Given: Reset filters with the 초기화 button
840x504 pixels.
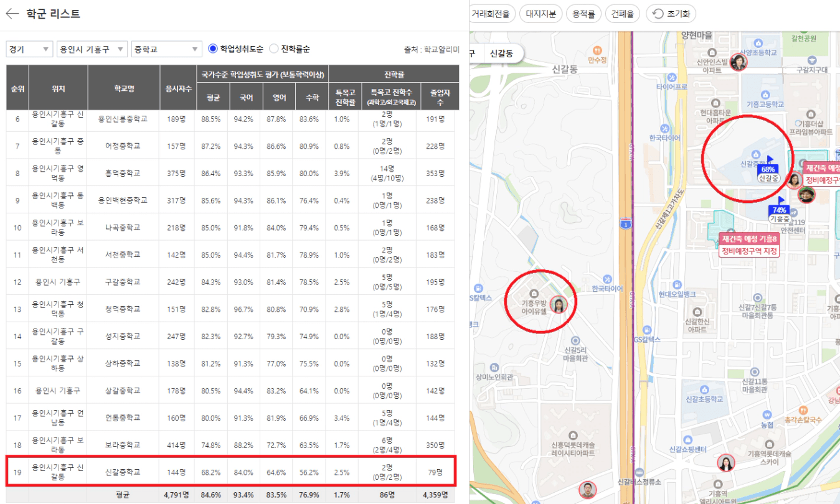Looking at the screenshot, I should (x=671, y=14).
